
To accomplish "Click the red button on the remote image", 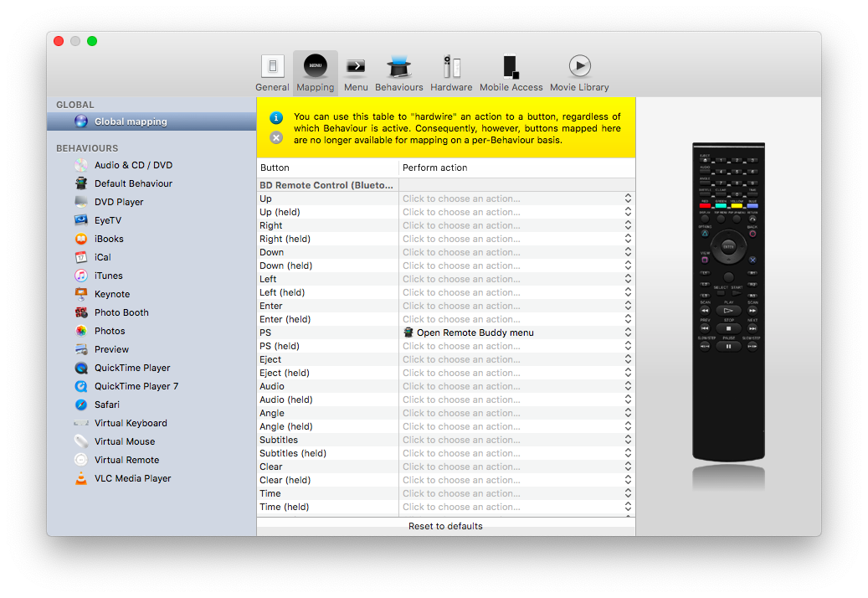I will (x=705, y=206).
